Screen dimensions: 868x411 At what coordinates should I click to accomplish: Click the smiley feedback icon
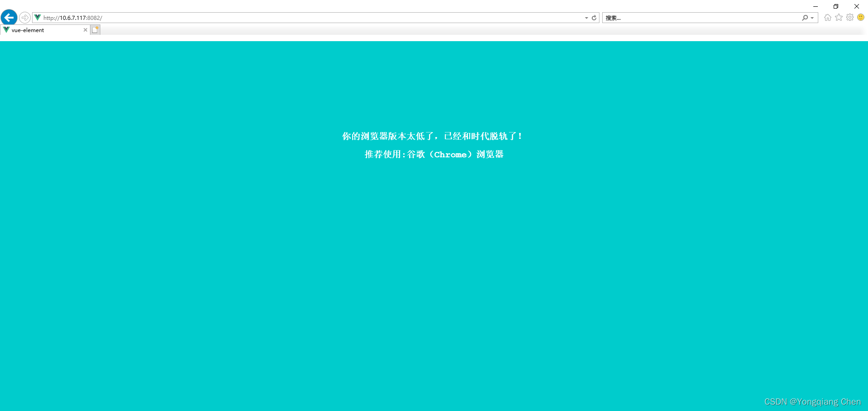pos(861,17)
